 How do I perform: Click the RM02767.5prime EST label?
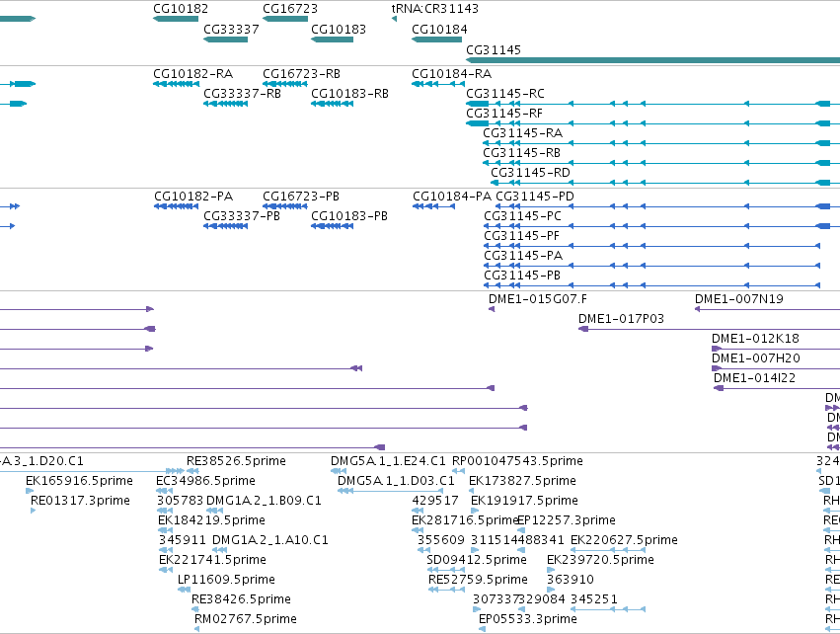click(x=246, y=619)
